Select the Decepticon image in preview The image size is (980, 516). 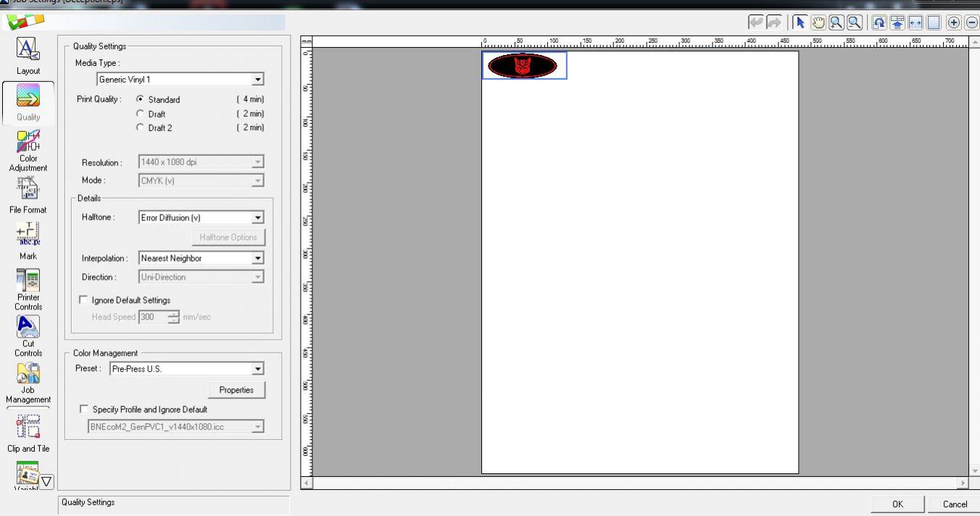(523, 66)
